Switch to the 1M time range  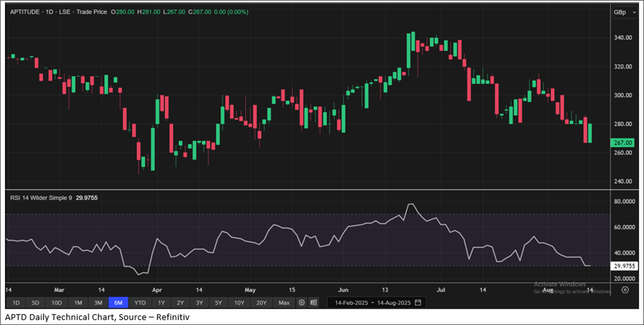[78, 303]
